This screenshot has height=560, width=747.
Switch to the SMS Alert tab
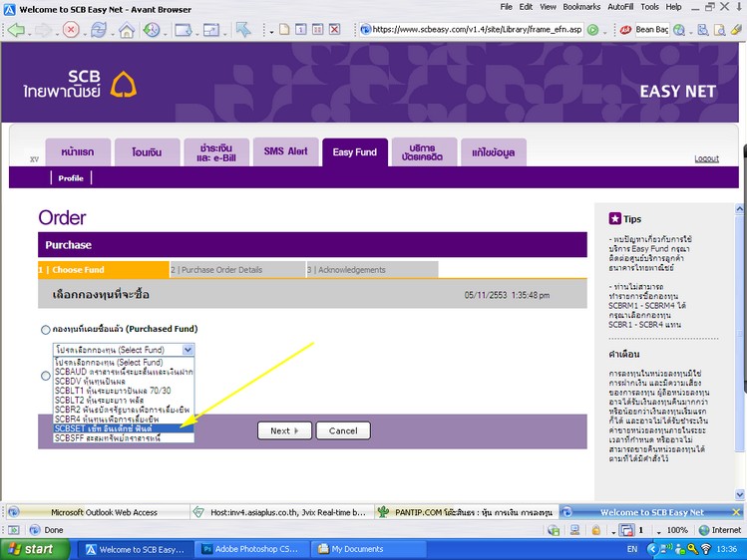coord(285,151)
